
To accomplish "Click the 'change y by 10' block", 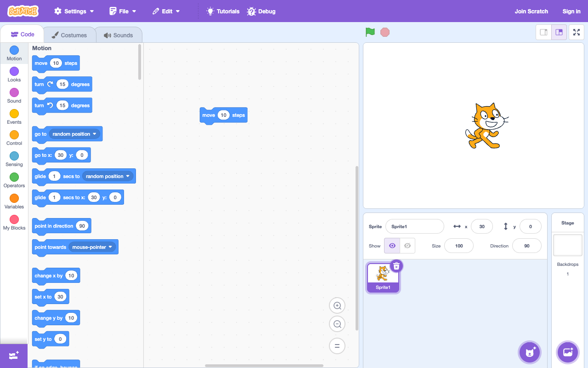I will [56, 318].
